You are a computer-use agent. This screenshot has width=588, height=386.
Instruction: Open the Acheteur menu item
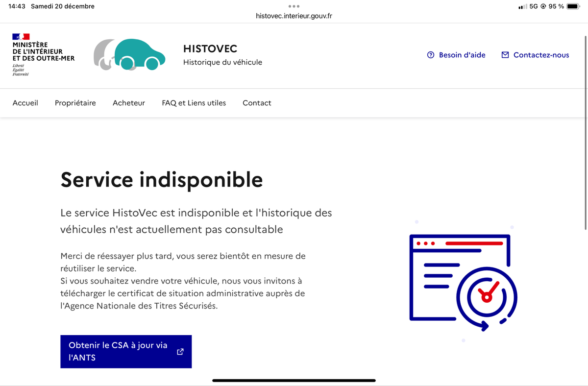coord(129,103)
